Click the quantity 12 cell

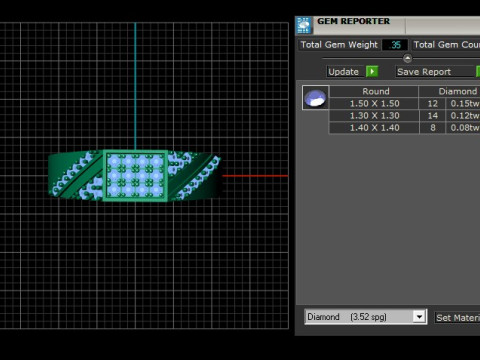click(x=432, y=104)
